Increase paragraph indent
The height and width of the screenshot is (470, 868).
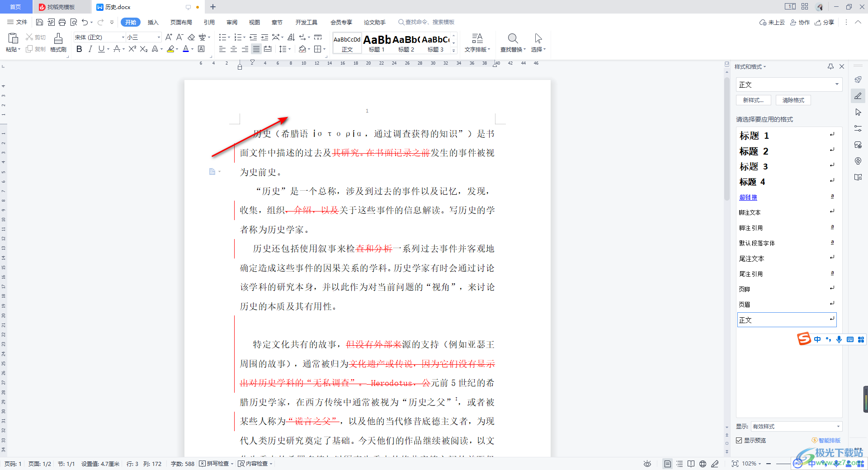(264, 37)
